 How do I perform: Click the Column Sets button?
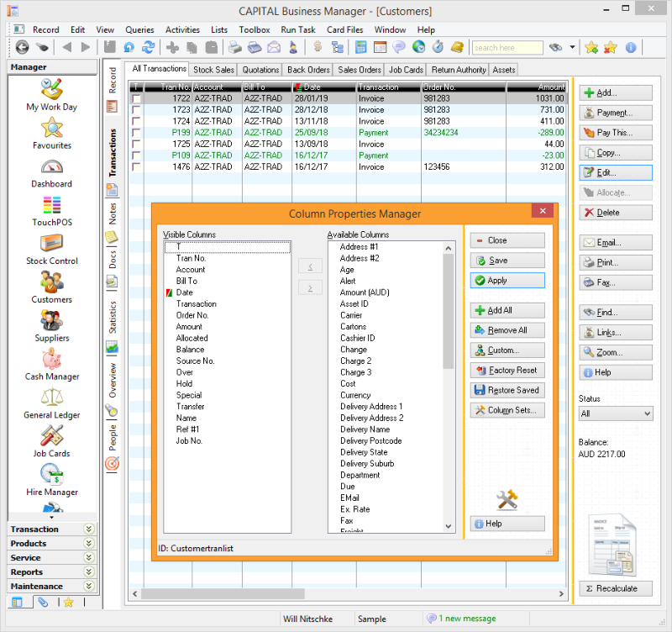(507, 410)
